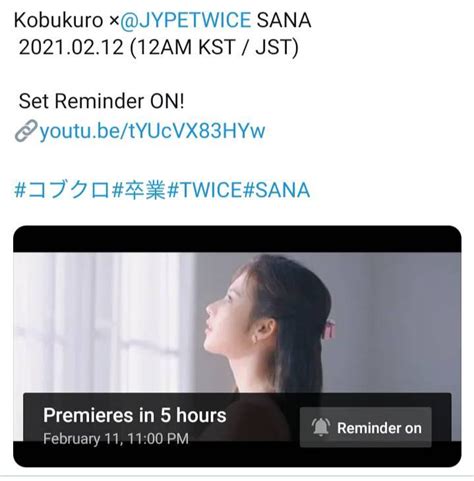Click the bright window area in the video preview

pyautogui.click(x=100, y=320)
